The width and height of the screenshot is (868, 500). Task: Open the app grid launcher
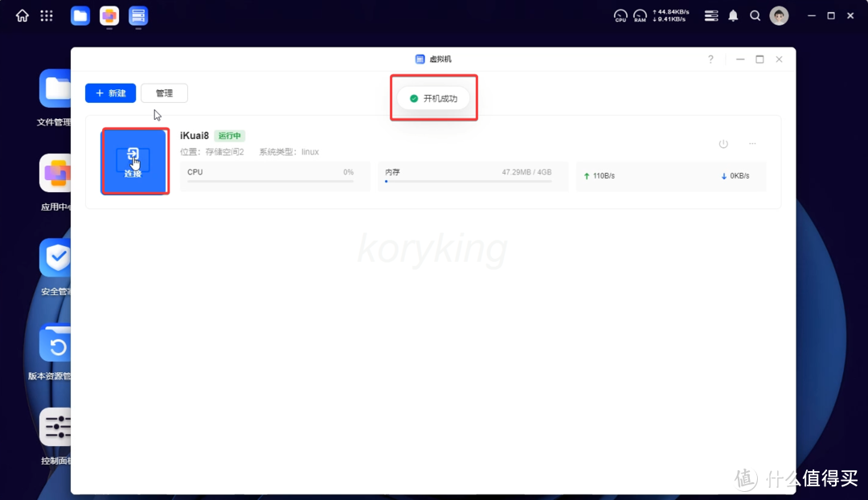point(46,15)
